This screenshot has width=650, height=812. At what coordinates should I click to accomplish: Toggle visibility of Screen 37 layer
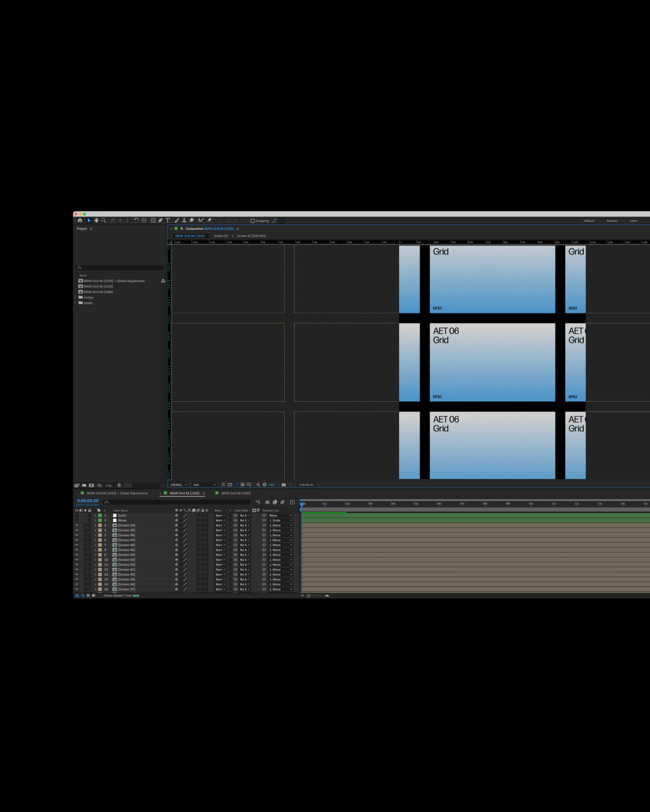click(x=76, y=589)
